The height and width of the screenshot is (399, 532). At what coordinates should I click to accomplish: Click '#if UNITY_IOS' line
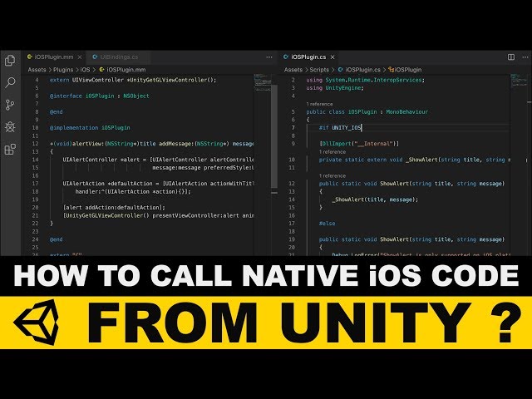(340, 128)
